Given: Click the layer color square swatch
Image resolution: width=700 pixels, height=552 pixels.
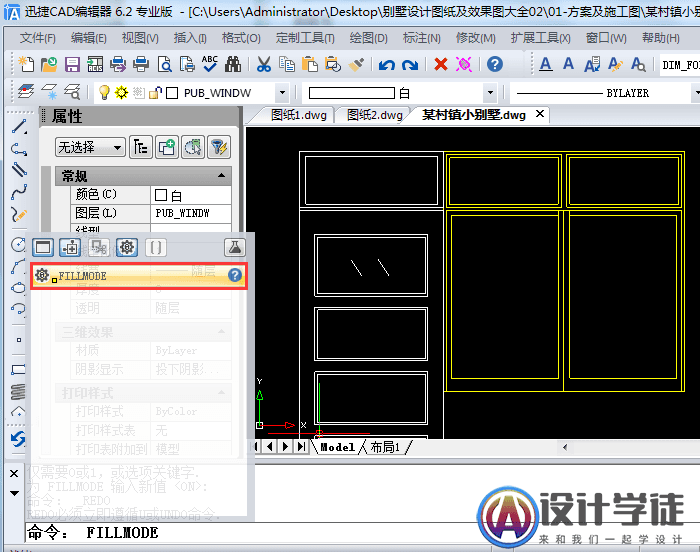Looking at the screenshot, I should 172,93.
